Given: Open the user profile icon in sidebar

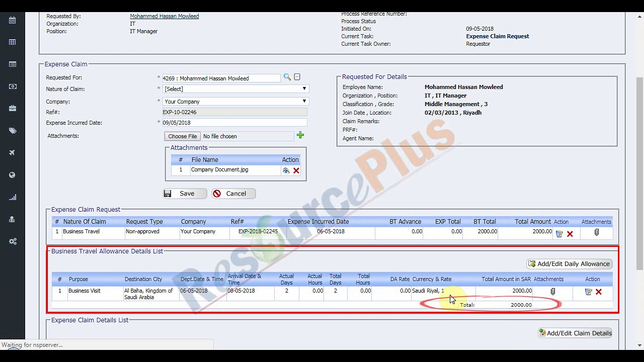Looking at the screenshot, I should (x=13, y=219).
